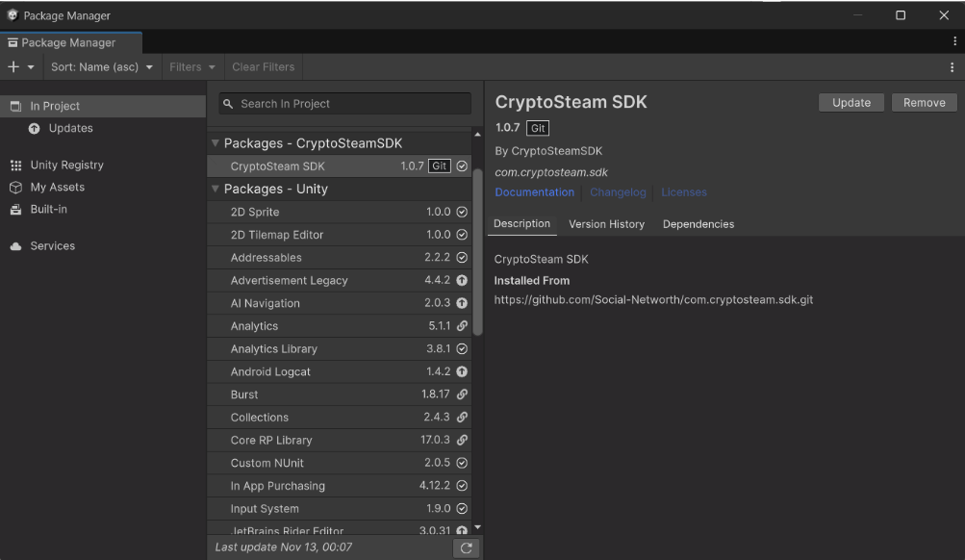Image resolution: width=965 pixels, height=560 pixels.
Task: Select the Advertisement Legacy package
Action: 340,280
